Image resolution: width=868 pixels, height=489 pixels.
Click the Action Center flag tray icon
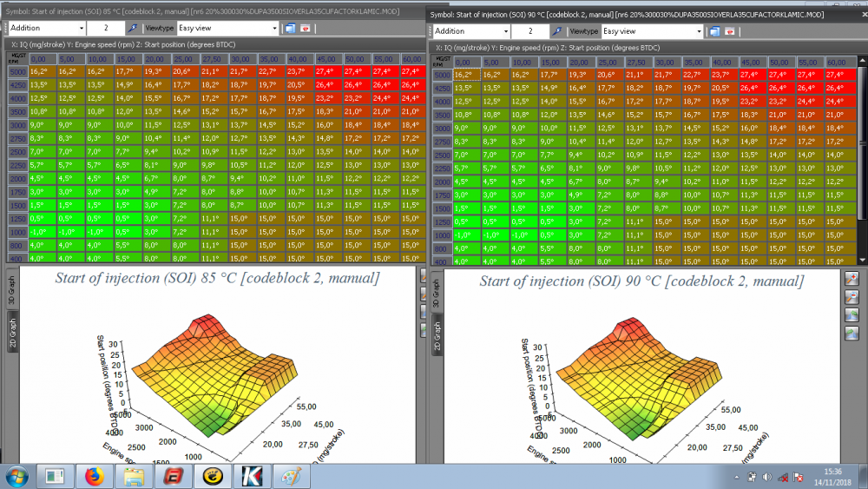coord(798,477)
